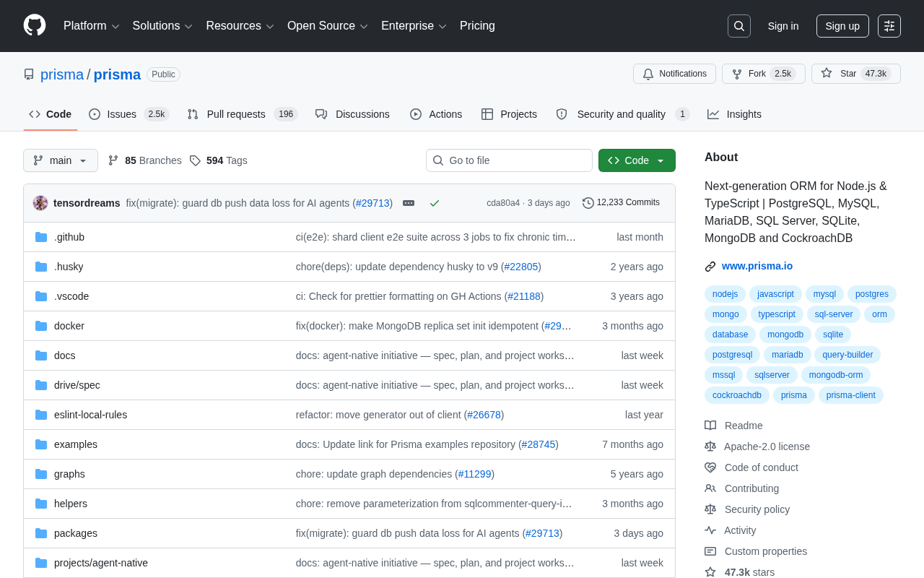The width and height of the screenshot is (924, 578).
Task: Open the eslint-local-rules folder
Action: (x=90, y=415)
